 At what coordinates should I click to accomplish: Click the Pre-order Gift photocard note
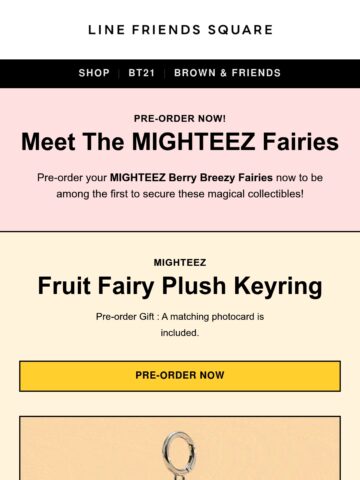coord(180,324)
